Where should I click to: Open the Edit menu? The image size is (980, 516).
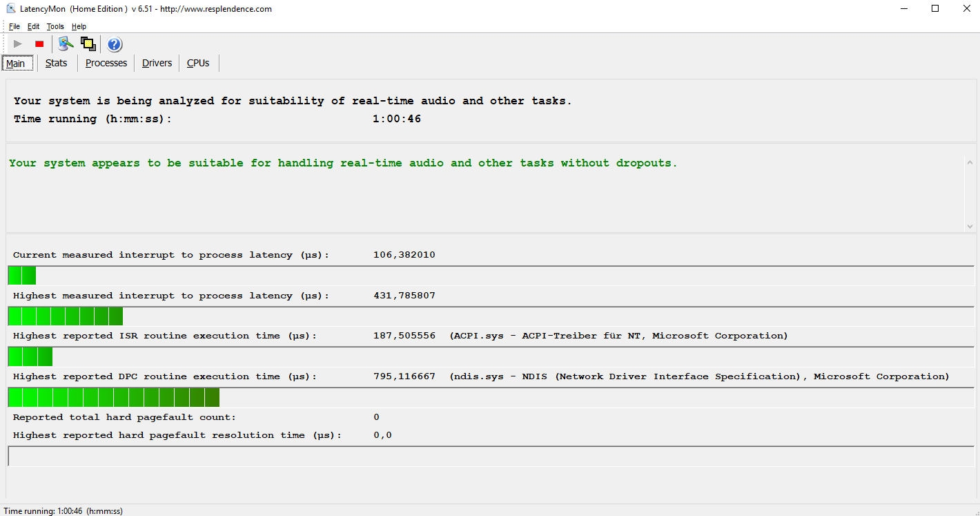coord(33,27)
